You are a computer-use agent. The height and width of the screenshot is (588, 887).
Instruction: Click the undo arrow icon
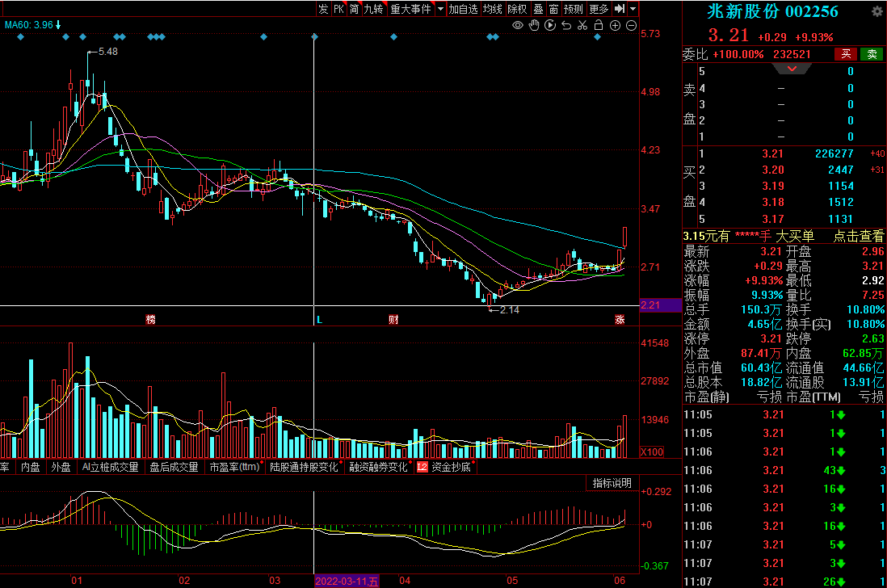566,26
